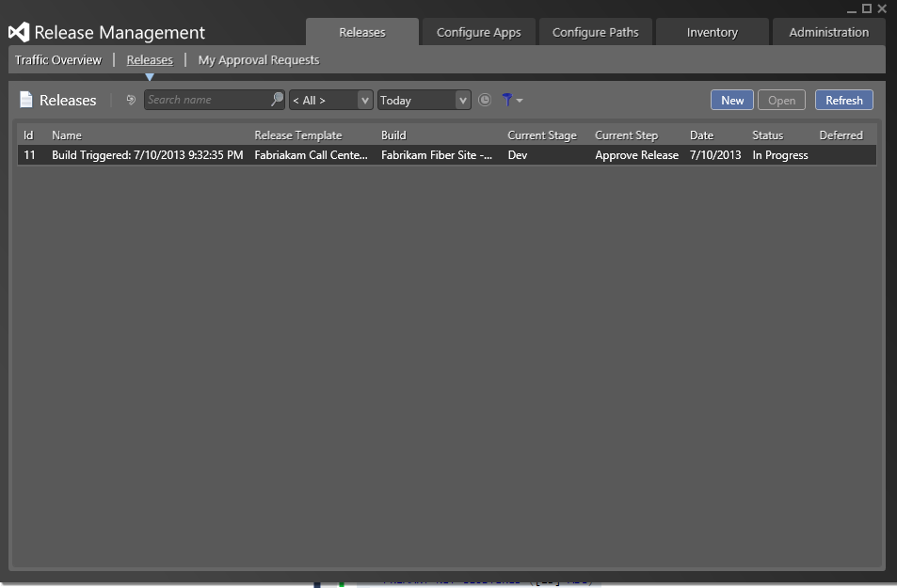
Task: Click the magnifier search icon
Action: tap(277, 99)
